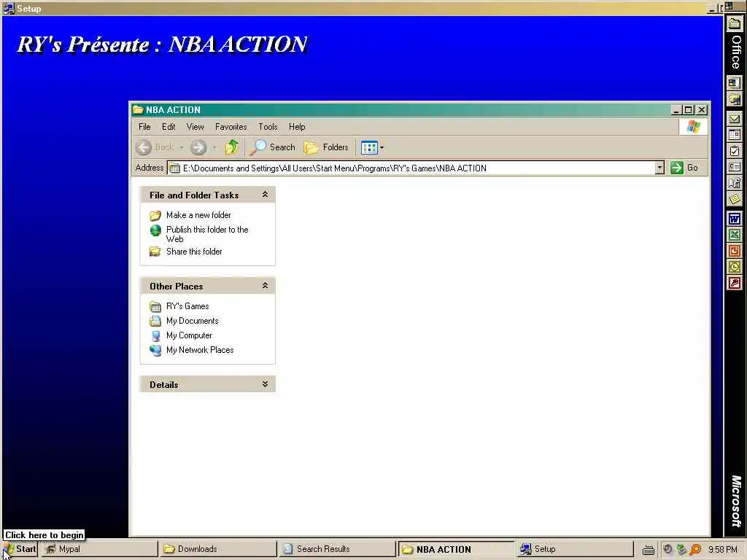Launch Microsoft Word from the Office bar
The image size is (747, 560).
point(735,219)
